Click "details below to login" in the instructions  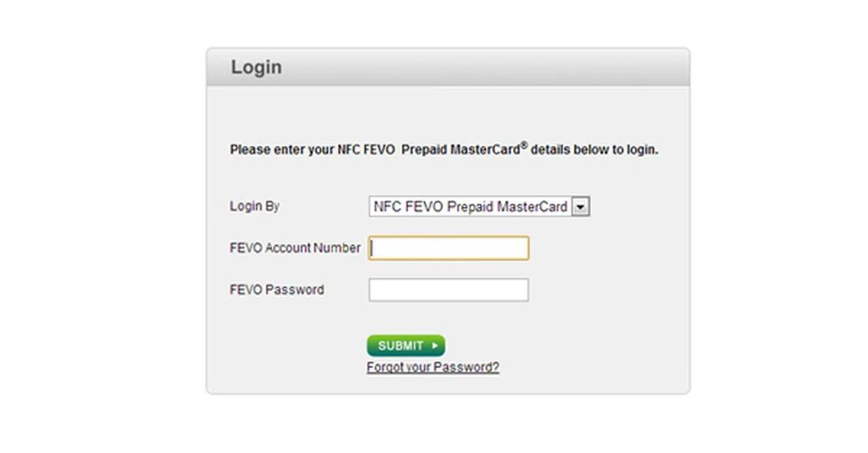coord(595,151)
